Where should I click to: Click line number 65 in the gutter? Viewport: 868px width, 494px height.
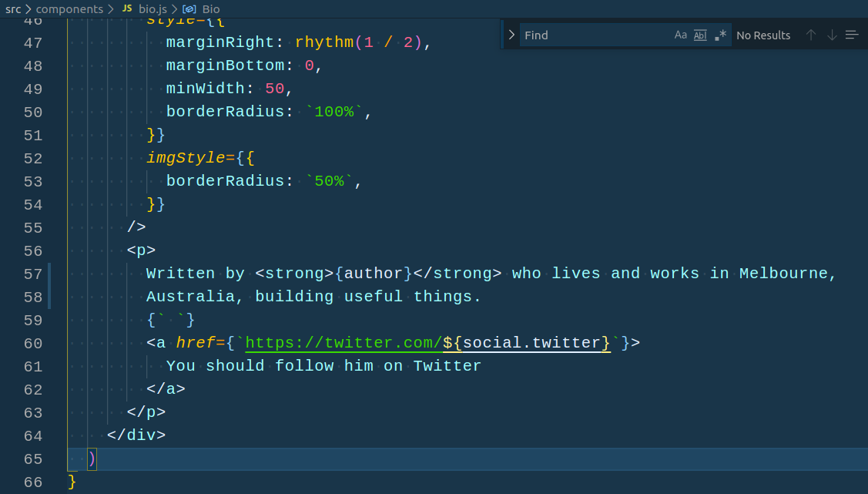point(32,459)
